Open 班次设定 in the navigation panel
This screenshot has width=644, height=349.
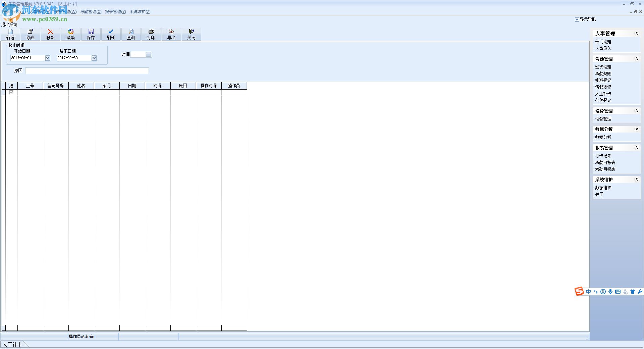(603, 67)
